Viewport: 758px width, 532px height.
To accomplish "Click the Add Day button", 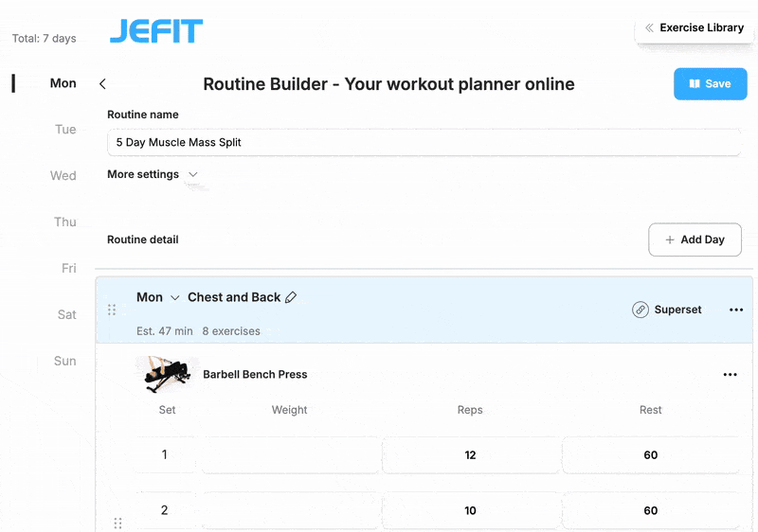I will pos(695,239).
